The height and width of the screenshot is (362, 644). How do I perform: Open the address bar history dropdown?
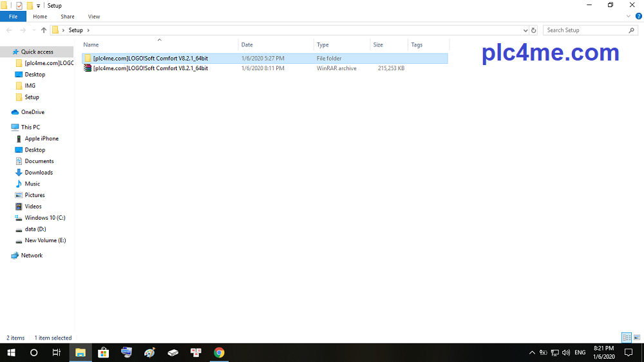click(x=526, y=30)
